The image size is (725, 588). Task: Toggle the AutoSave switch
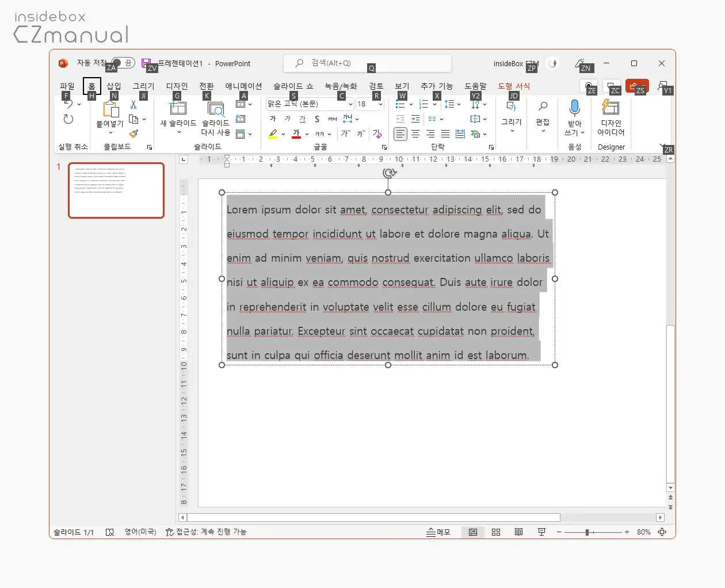[x=123, y=63]
